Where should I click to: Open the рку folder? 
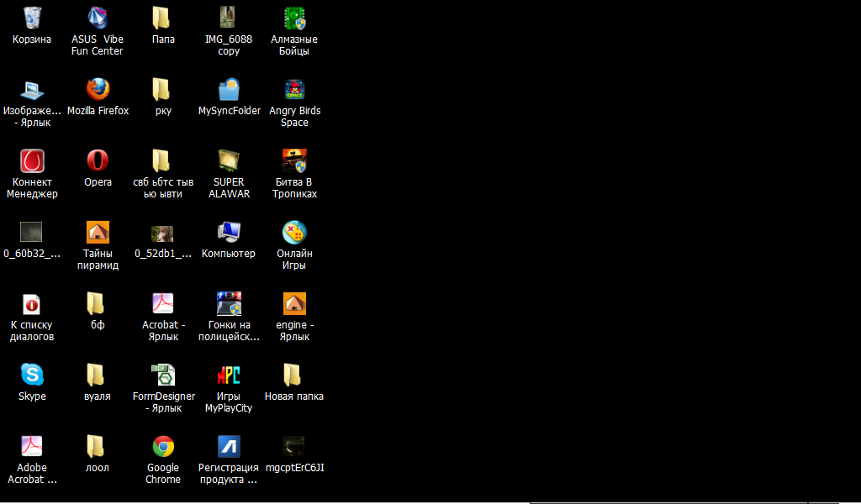point(162,89)
